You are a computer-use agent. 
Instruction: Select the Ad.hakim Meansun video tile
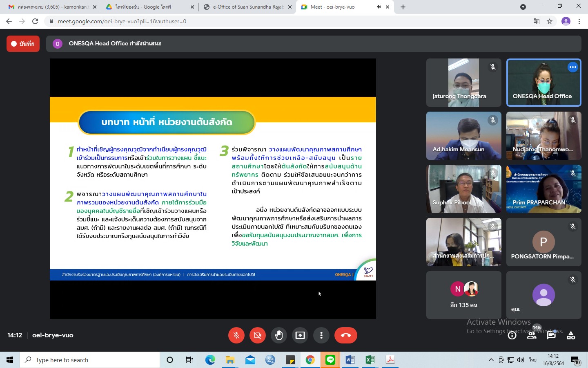click(463, 135)
